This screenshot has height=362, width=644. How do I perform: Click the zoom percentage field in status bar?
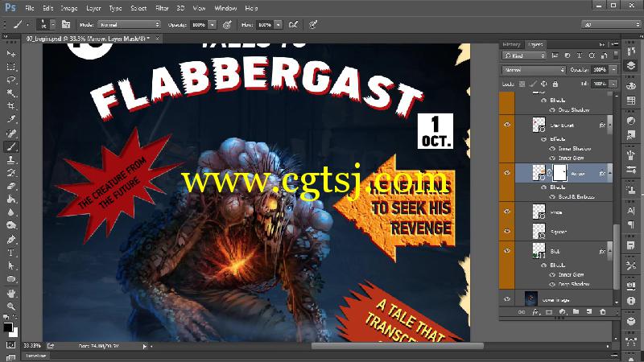click(x=32, y=346)
